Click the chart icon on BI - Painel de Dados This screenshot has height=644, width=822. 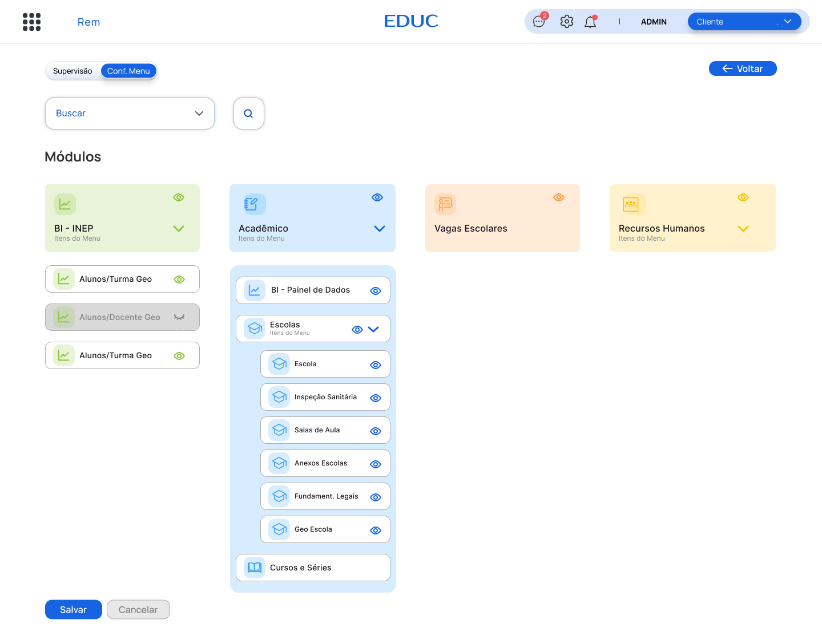coord(254,290)
